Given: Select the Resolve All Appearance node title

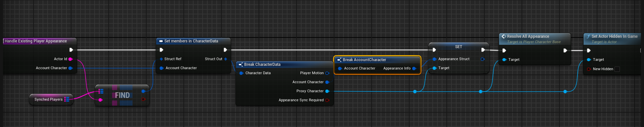Looking at the screenshot, I should (x=528, y=36).
